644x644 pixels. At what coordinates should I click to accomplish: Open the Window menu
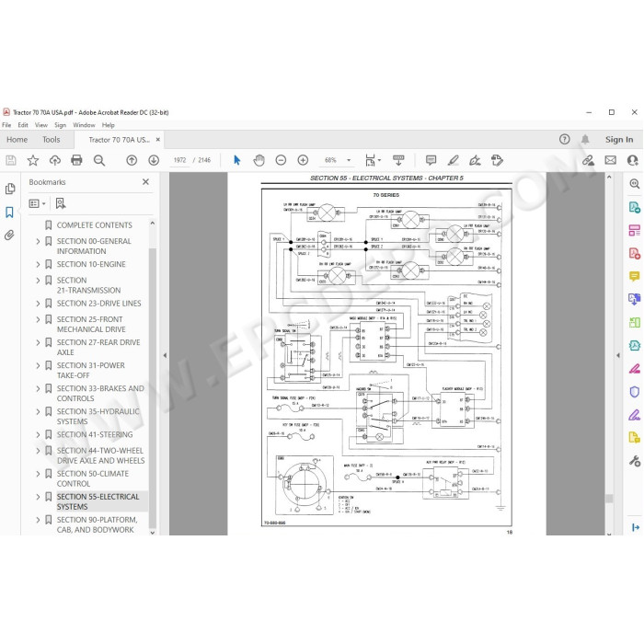(85, 125)
